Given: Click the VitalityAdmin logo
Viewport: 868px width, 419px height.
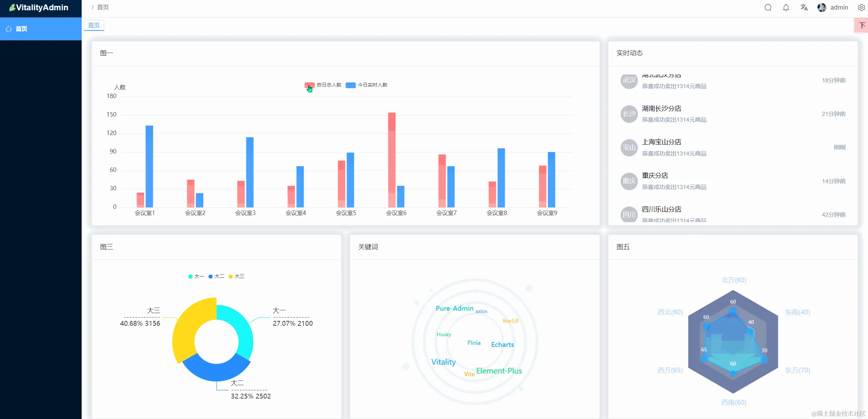Looking at the screenshot, I should click(39, 8).
